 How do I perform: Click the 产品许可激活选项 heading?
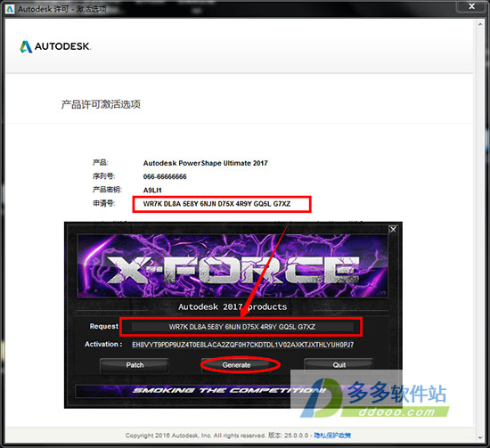tap(101, 104)
